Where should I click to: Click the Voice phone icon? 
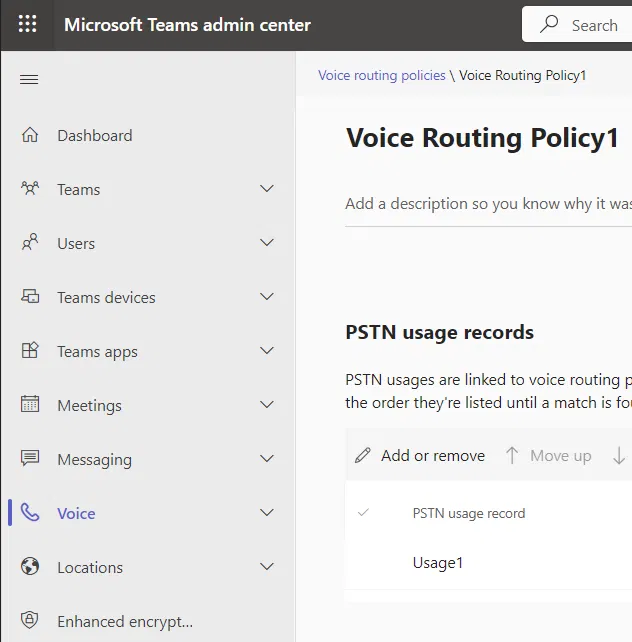30,512
